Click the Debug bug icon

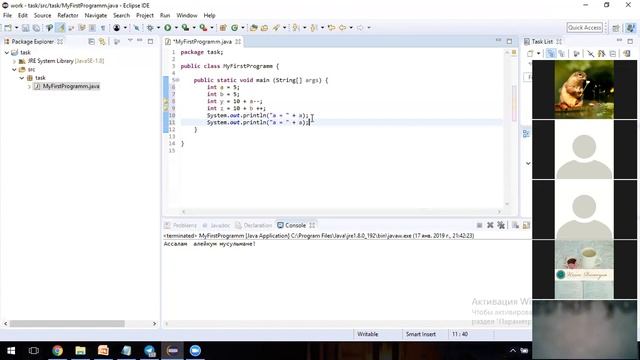click(150, 28)
